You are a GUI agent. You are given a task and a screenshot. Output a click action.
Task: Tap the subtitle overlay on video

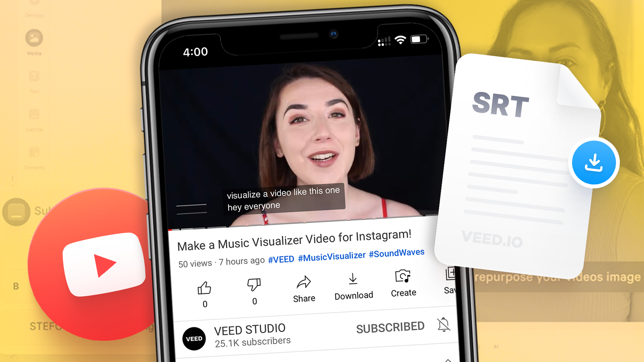pos(281,198)
